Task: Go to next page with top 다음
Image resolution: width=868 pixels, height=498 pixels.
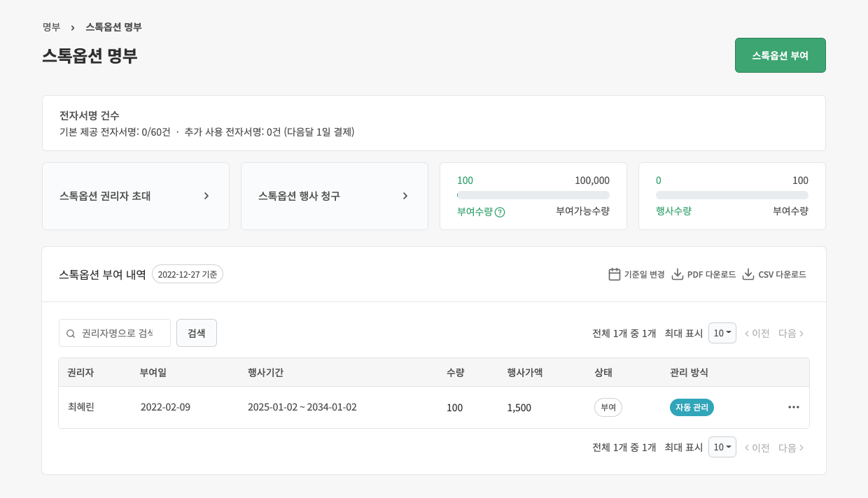Action: [791, 333]
